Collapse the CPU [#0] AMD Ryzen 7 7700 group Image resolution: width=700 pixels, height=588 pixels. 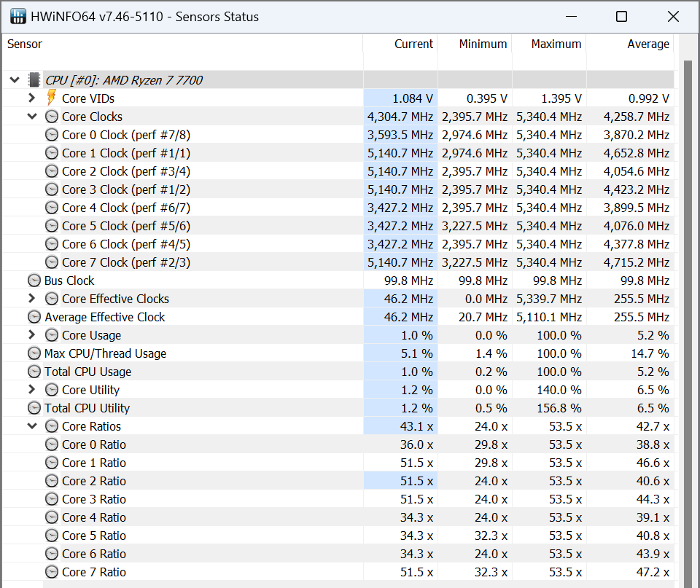15,80
